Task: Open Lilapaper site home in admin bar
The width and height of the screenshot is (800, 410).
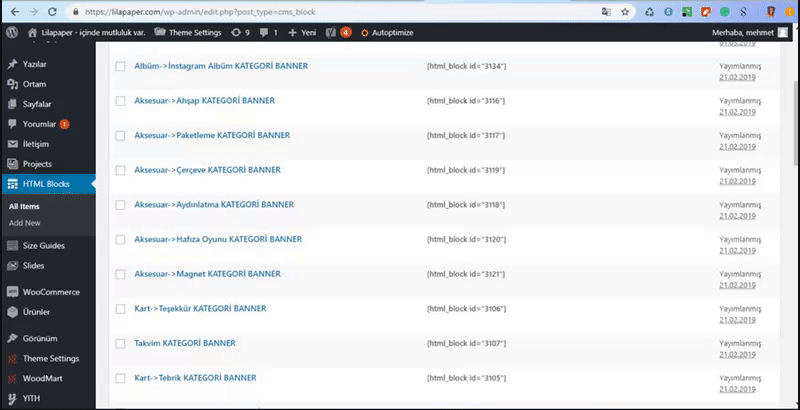Action: tap(87, 33)
